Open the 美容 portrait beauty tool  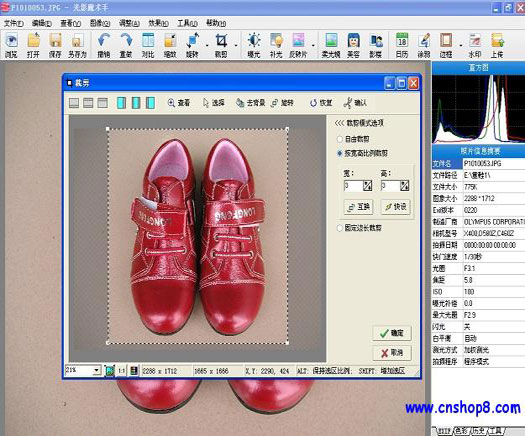[x=353, y=45]
